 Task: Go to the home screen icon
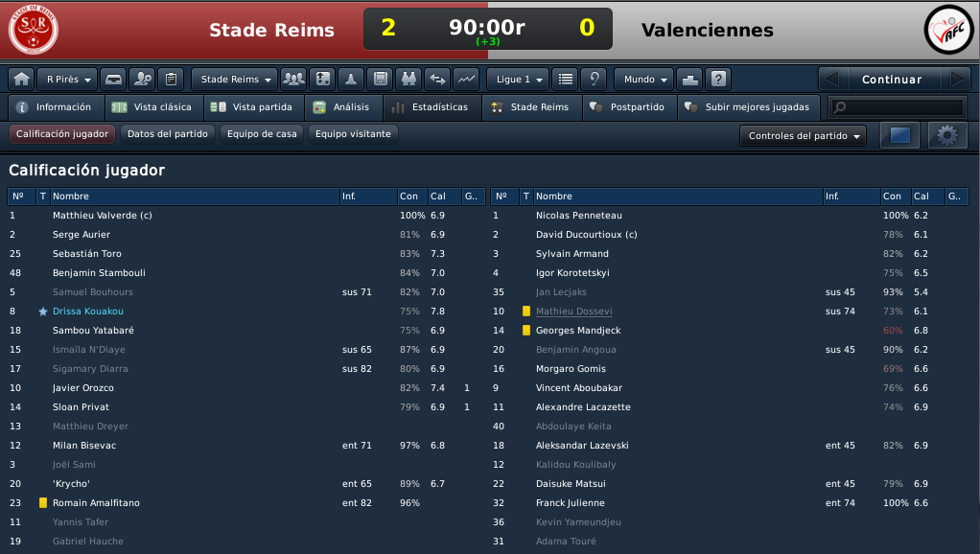coord(21,80)
